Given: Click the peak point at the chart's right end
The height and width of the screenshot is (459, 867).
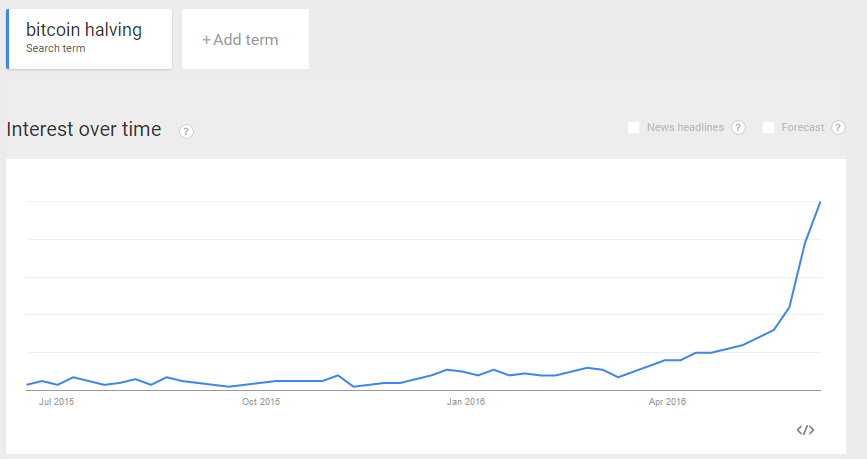Looking at the screenshot, I should pos(820,202).
